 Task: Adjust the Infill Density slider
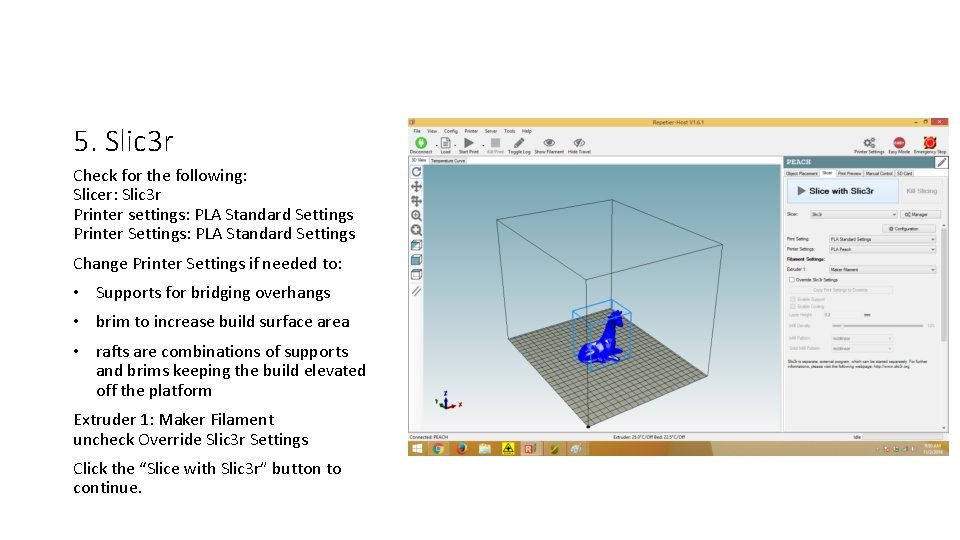click(877, 326)
